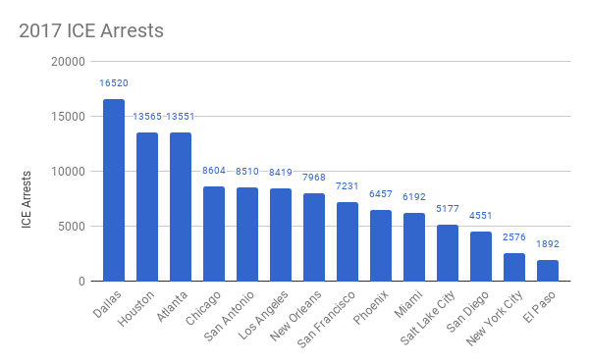Screen dimensions: 589x364
Task: Select the Los Angeles bar
Action: pos(281,234)
